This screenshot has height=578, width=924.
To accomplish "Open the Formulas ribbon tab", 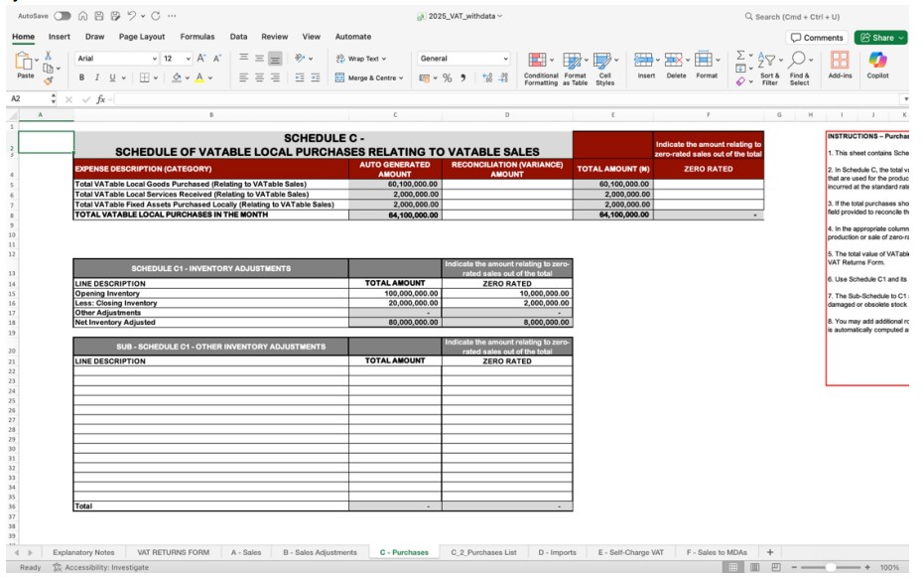I will coord(197,37).
